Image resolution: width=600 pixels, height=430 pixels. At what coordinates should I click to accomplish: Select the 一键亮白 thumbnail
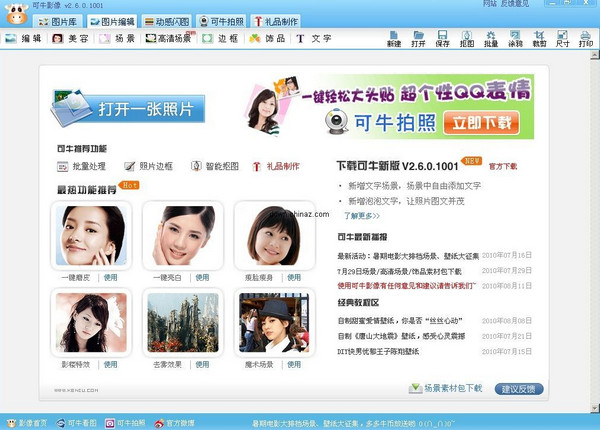(183, 236)
